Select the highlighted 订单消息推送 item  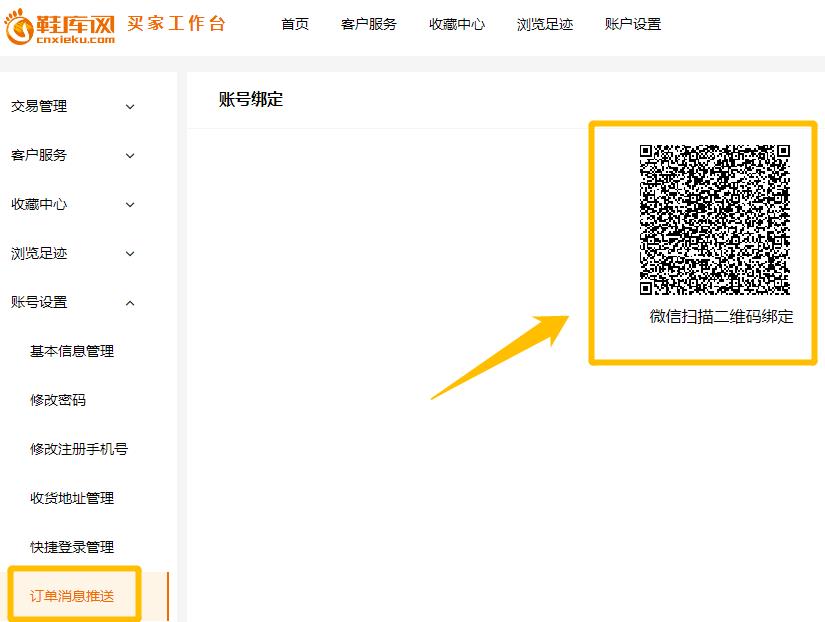click(72, 596)
